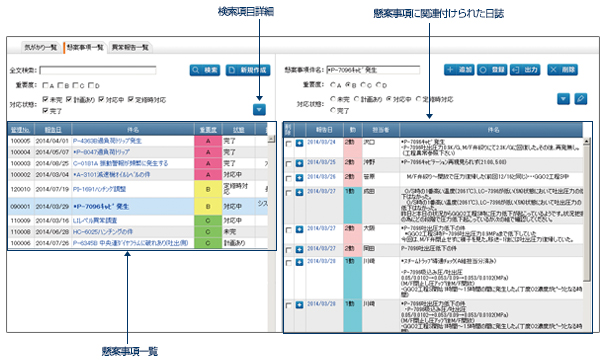Open issue P-4363B過負荷トリップ発生
The height and width of the screenshot is (363, 600).
pos(107,141)
